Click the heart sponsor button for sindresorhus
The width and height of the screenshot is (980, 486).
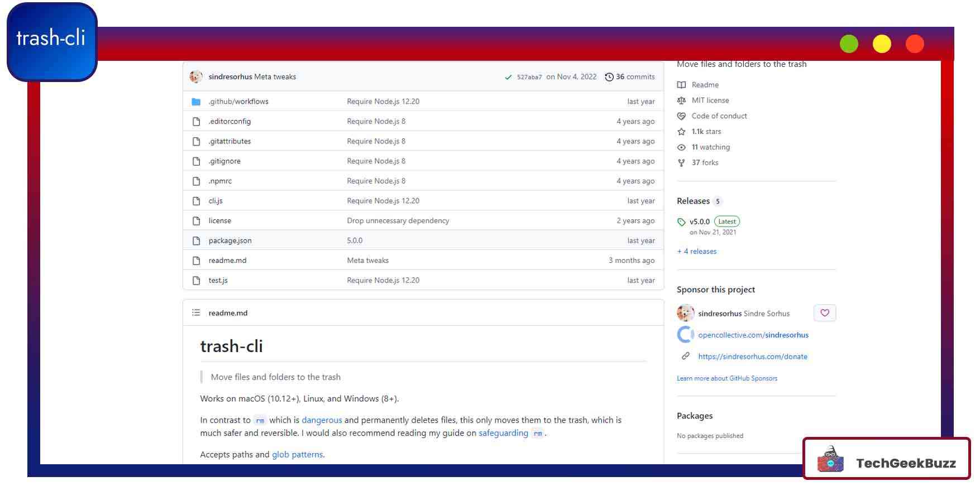[x=825, y=313]
